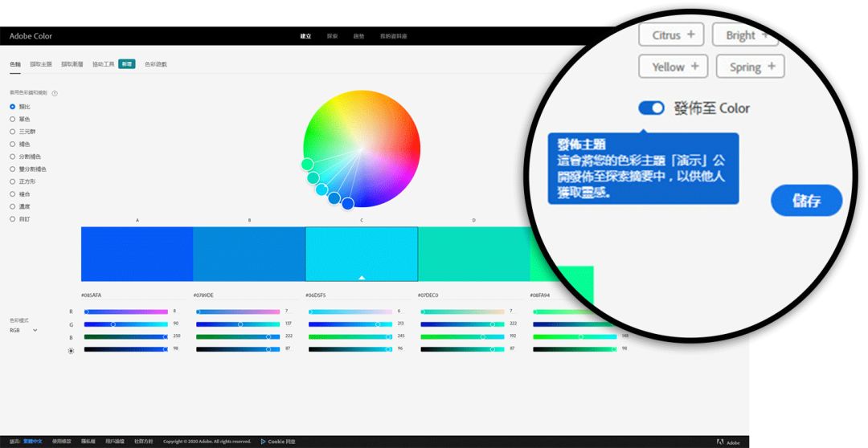Screen dimensions: 868x448
Task: Click the Adobe Color logo in the header
Action: [31, 36]
